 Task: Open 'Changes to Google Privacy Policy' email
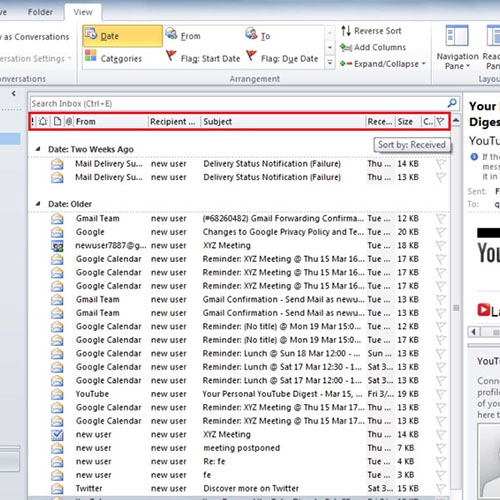coord(239,232)
